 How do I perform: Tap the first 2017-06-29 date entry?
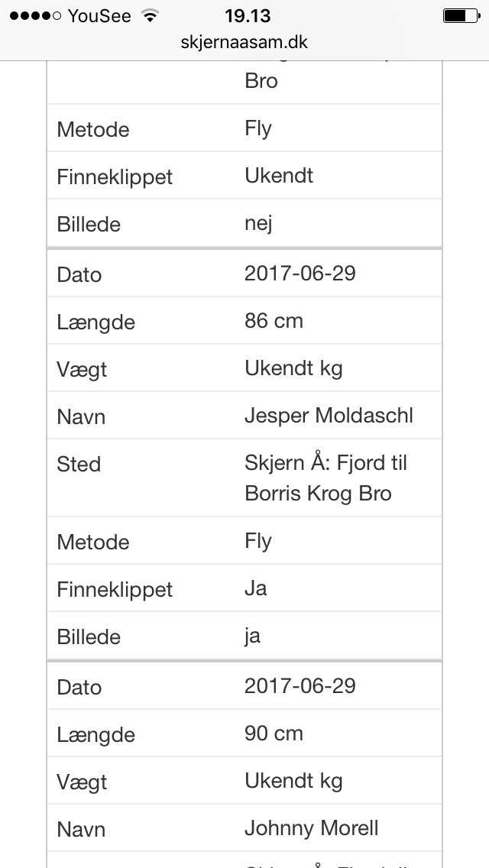click(300, 274)
